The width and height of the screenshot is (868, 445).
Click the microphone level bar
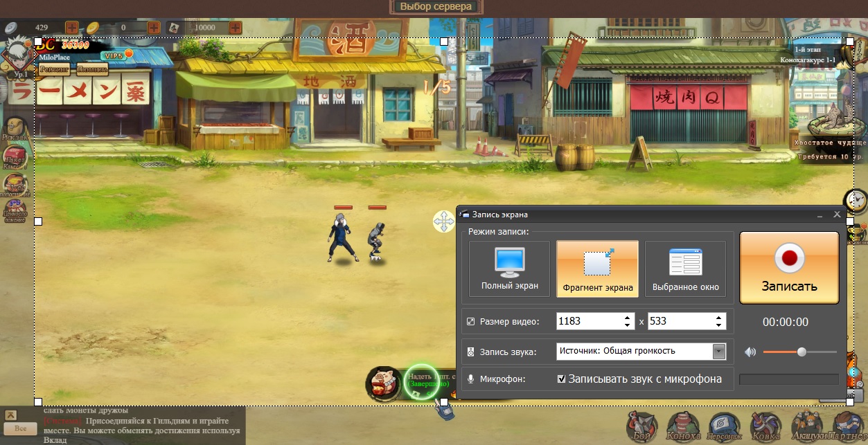point(789,379)
